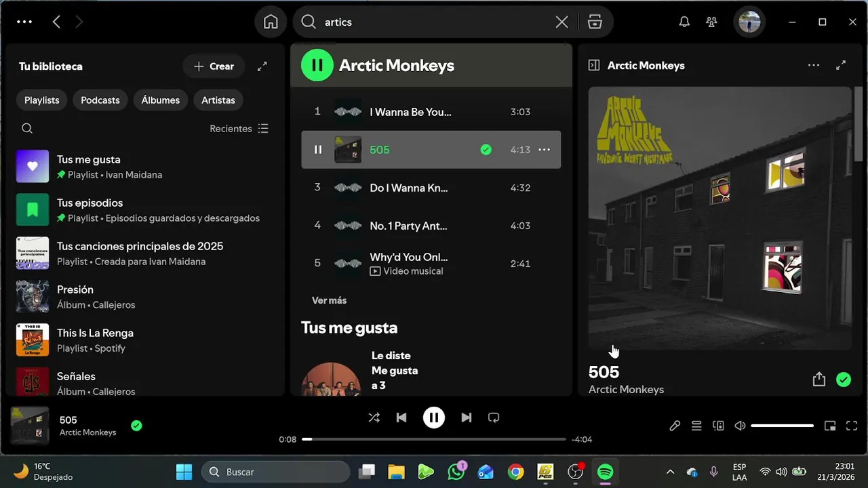Skip to previous track
This screenshot has height=488, width=868.
401,418
